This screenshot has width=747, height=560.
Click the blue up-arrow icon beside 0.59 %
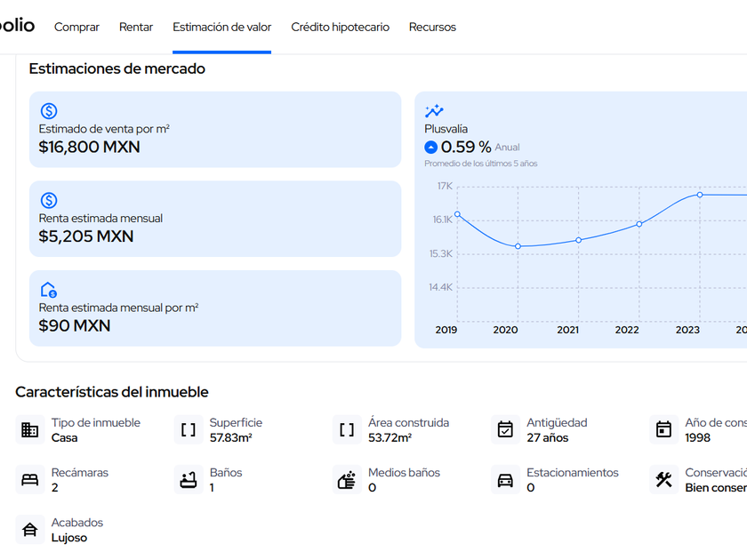pyautogui.click(x=431, y=148)
